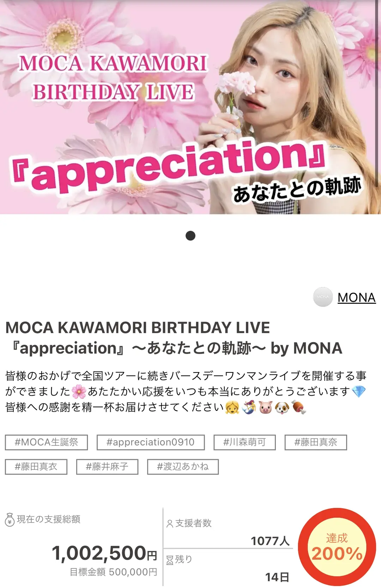Open the #藤田真衣 hashtag
The image size is (381, 588).
(36, 467)
